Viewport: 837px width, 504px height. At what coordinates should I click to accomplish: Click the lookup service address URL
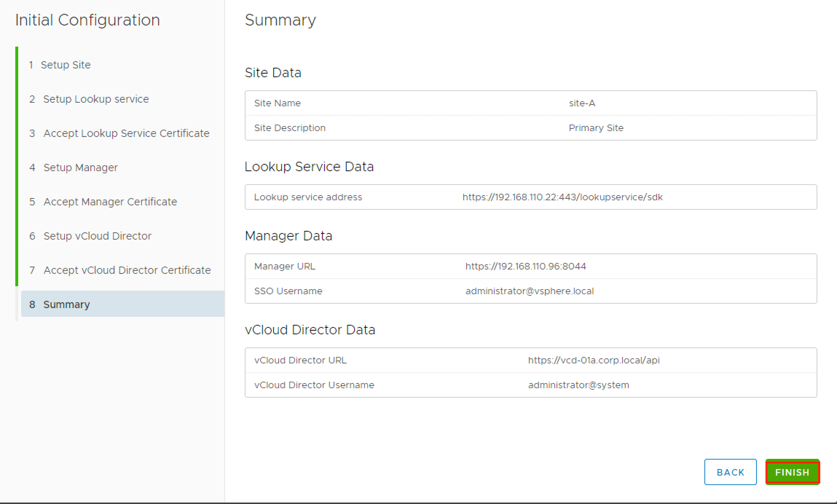click(562, 197)
